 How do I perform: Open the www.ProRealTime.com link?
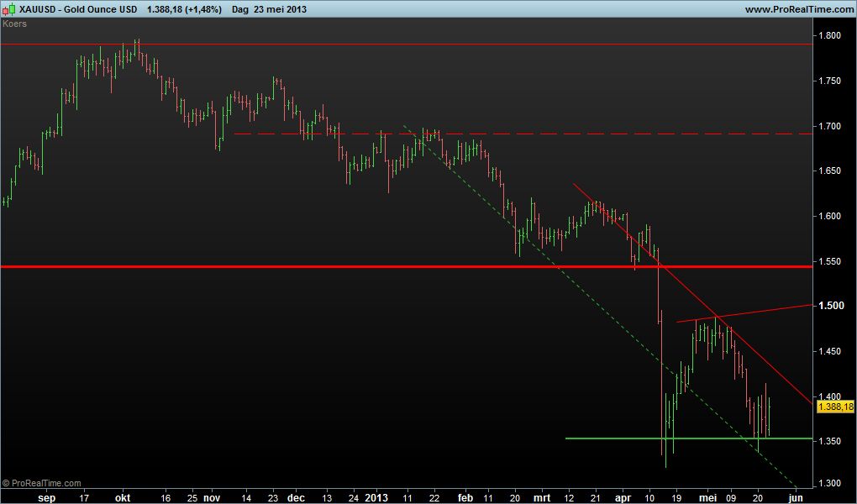click(x=798, y=8)
